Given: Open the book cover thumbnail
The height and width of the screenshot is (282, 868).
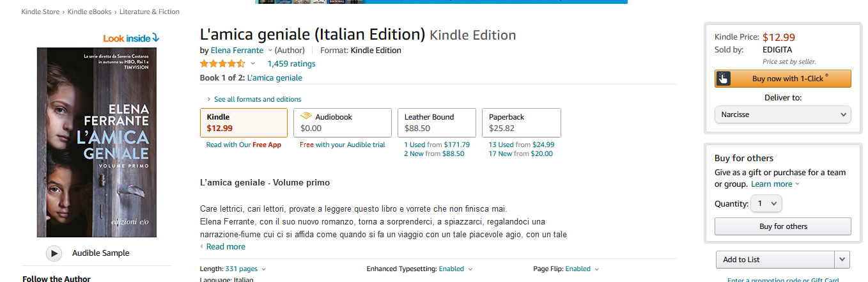Looking at the screenshot, I should (x=97, y=142).
